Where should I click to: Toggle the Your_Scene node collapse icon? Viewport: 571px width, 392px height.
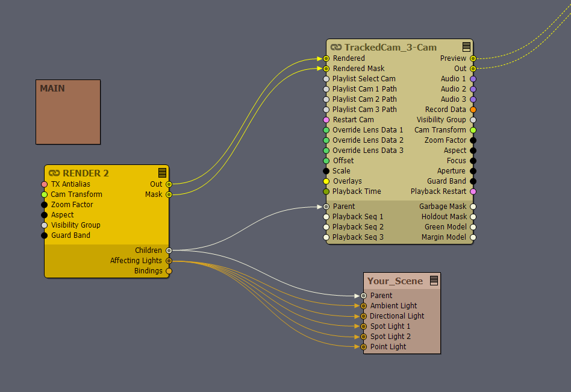(x=434, y=281)
